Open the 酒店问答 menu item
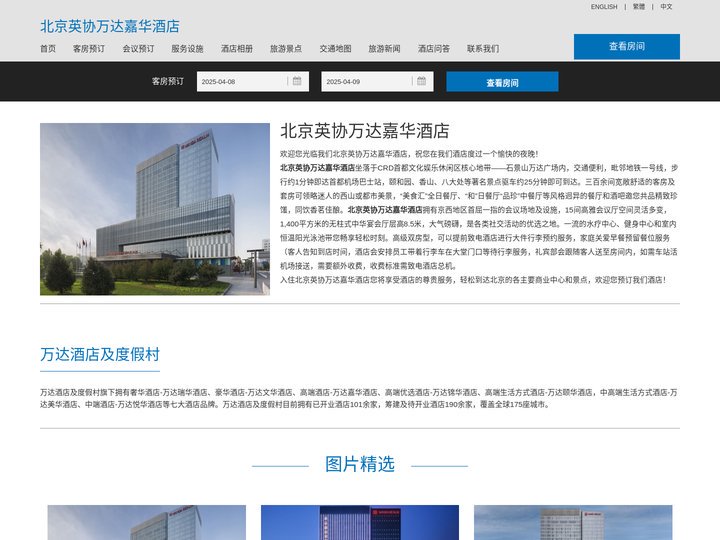The height and width of the screenshot is (540, 720). tap(434, 49)
